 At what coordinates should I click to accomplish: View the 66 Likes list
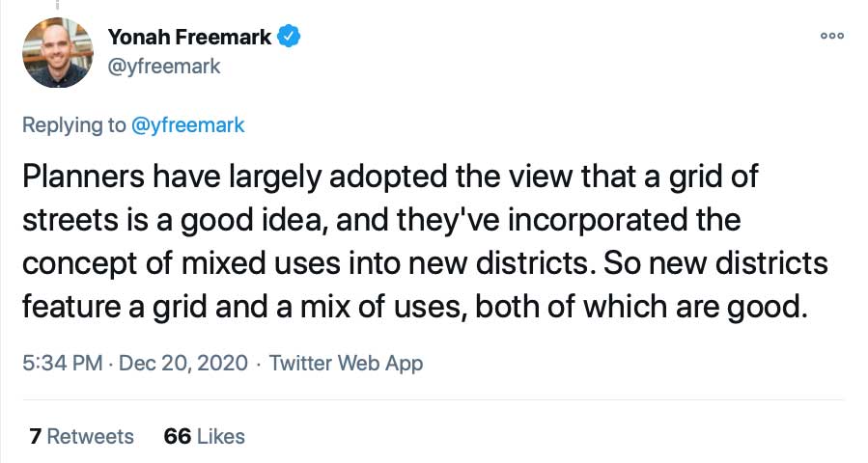(x=205, y=436)
